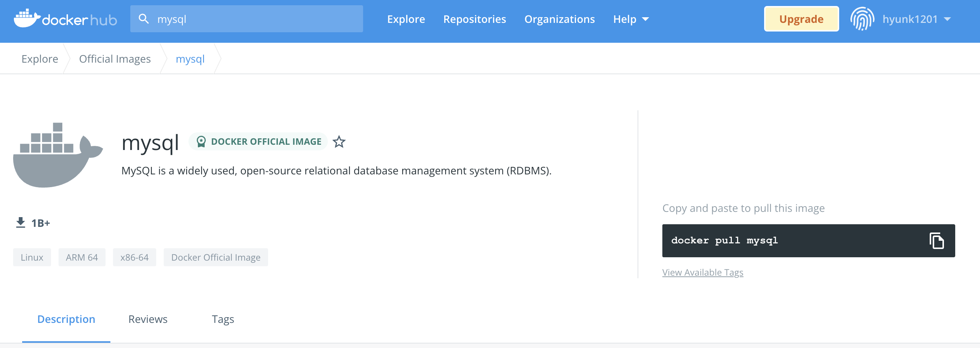Focus the search field containing mysql
This screenshot has width=980, height=348.
247,19
